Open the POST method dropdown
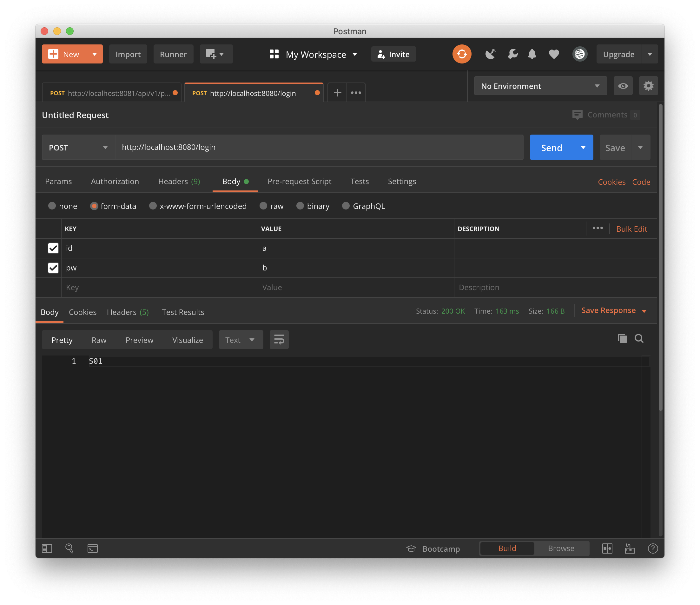 pos(78,148)
